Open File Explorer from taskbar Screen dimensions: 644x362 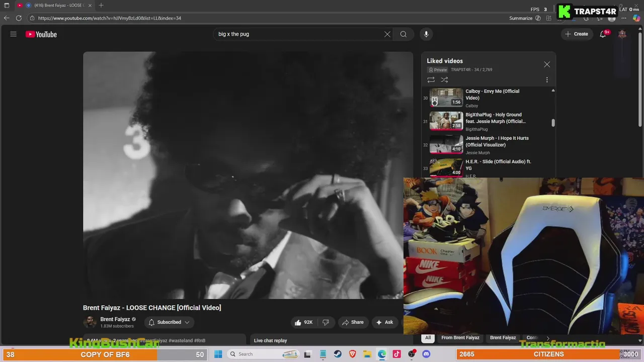coord(367,354)
